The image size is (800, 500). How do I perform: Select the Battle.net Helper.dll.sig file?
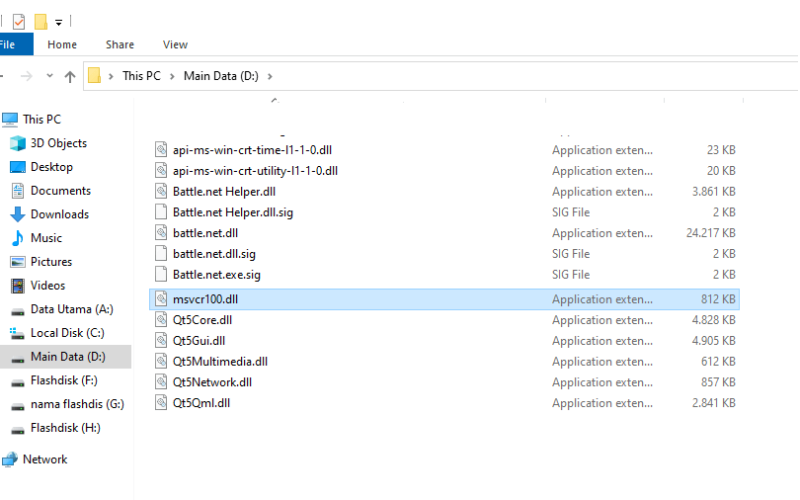233,212
